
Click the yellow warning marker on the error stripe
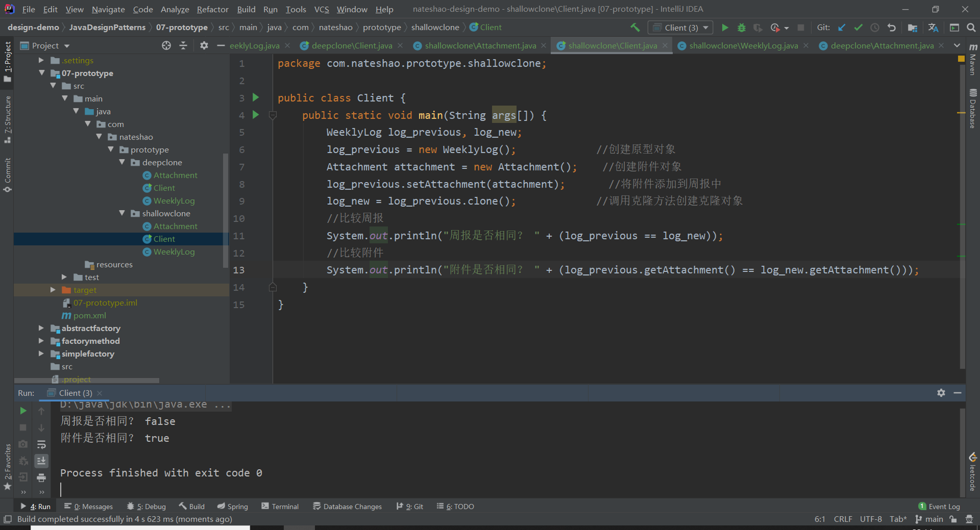point(961,113)
